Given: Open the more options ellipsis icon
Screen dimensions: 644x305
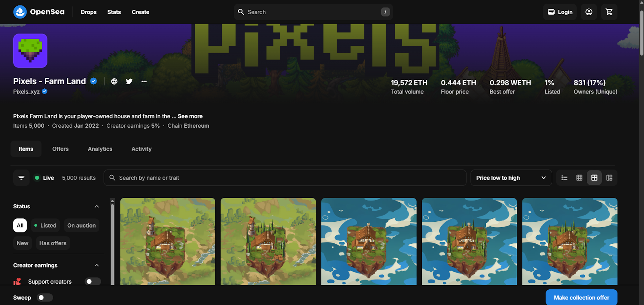Looking at the screenshot, I should coord(144,81).
